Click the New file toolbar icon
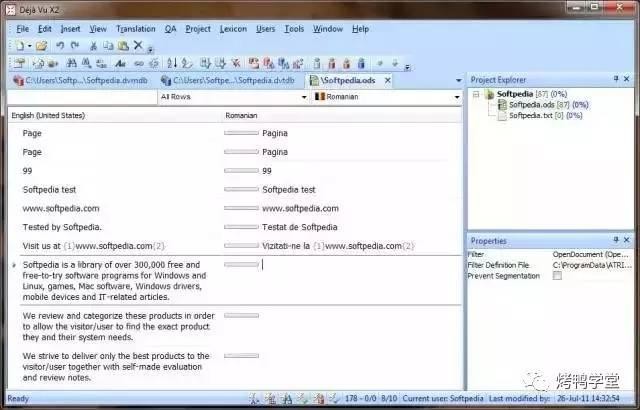The width and height of the screenshot is (640, 410). click(x=19, y=46)
